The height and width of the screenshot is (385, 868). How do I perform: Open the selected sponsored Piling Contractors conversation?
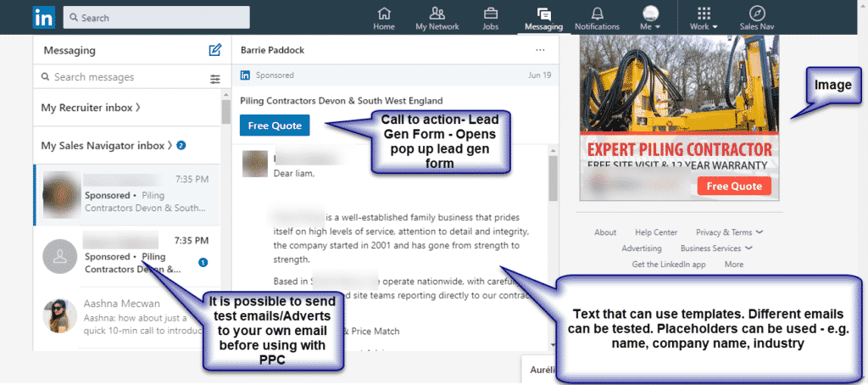coord(127,195)
